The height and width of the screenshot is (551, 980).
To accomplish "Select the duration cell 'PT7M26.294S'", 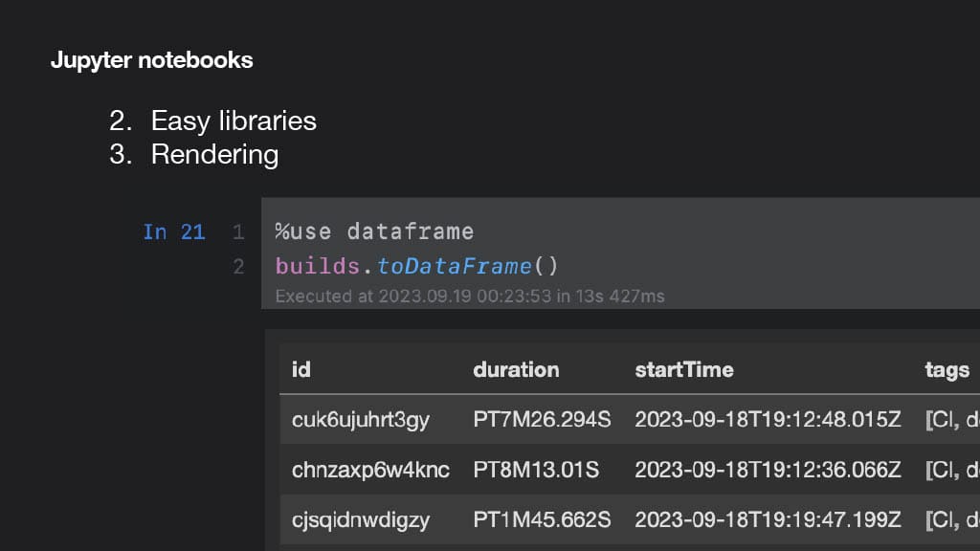I will 542,419.
